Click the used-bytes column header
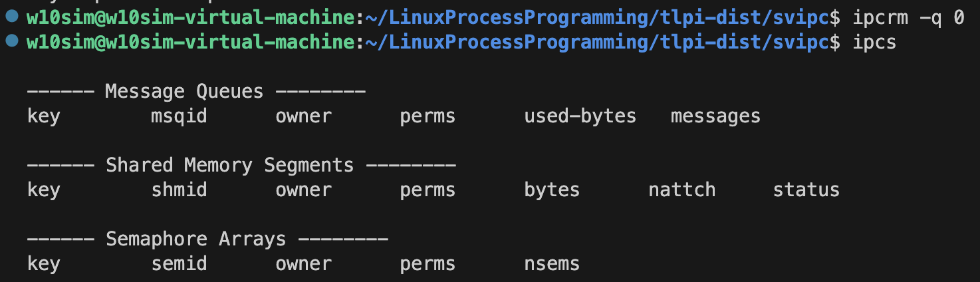Viewport: 980px width, 282px height. pyautogui.click(x=580, y=117)
